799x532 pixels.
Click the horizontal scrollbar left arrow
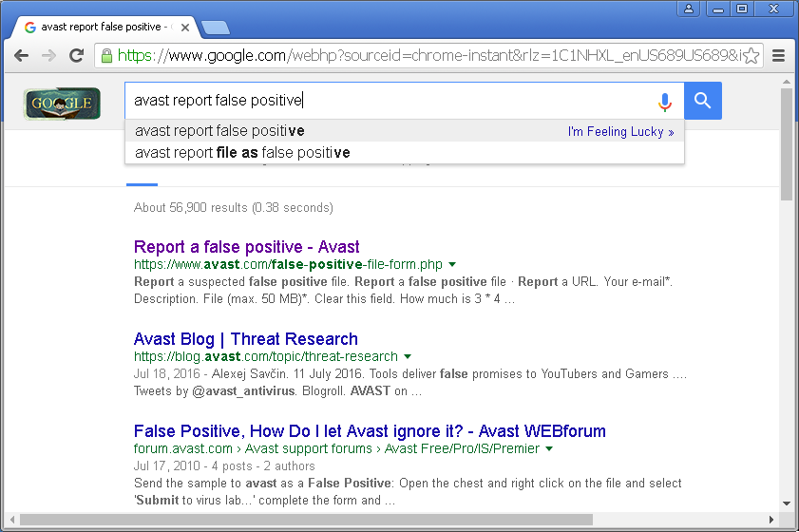pos(12,520)
